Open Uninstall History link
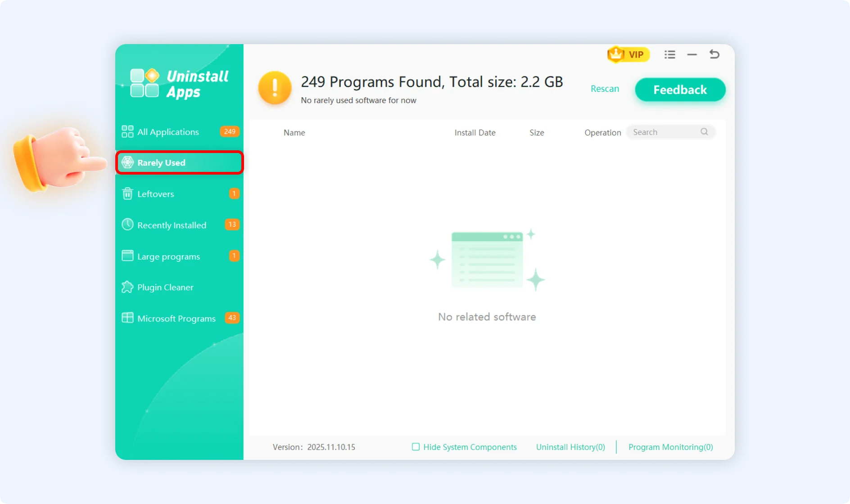The width and height of the screenshot is (850, 504). coord(570,447)
